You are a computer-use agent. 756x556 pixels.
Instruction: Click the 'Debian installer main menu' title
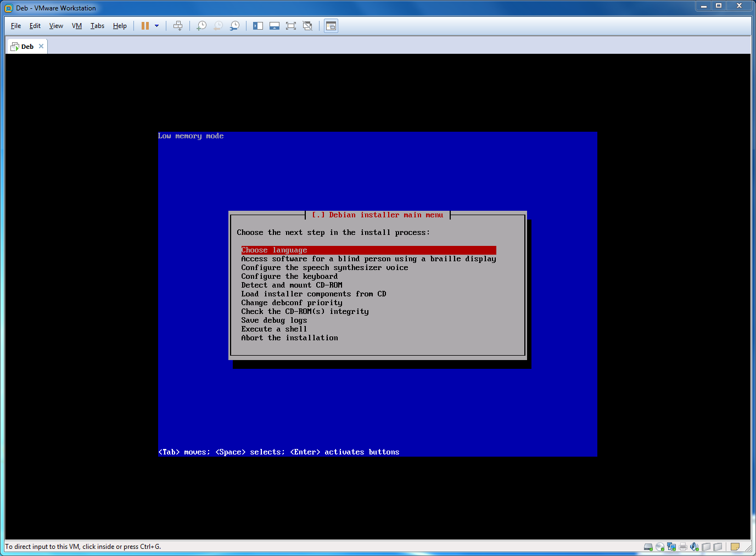click(377, 215)
